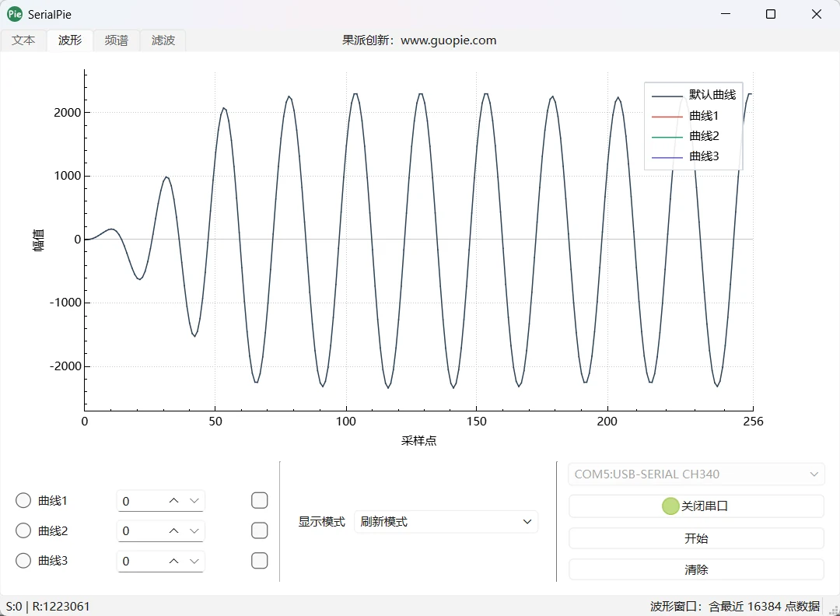Click the 默认曲线 legend entry
The height and width of the screenshot is (616, 840).
(693, 95)
